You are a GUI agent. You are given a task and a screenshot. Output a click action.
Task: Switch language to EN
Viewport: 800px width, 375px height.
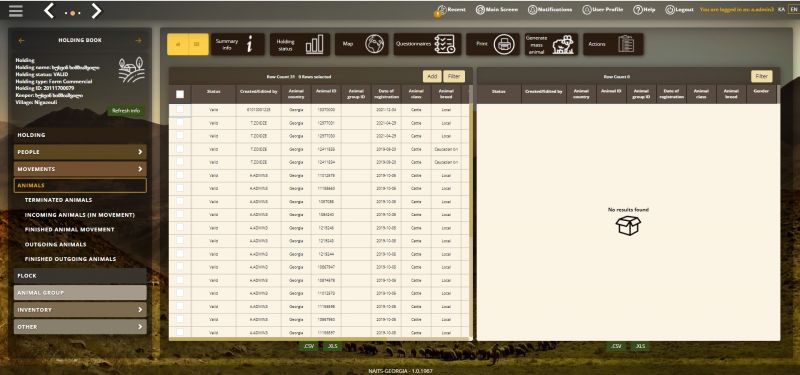click(793, 10)
